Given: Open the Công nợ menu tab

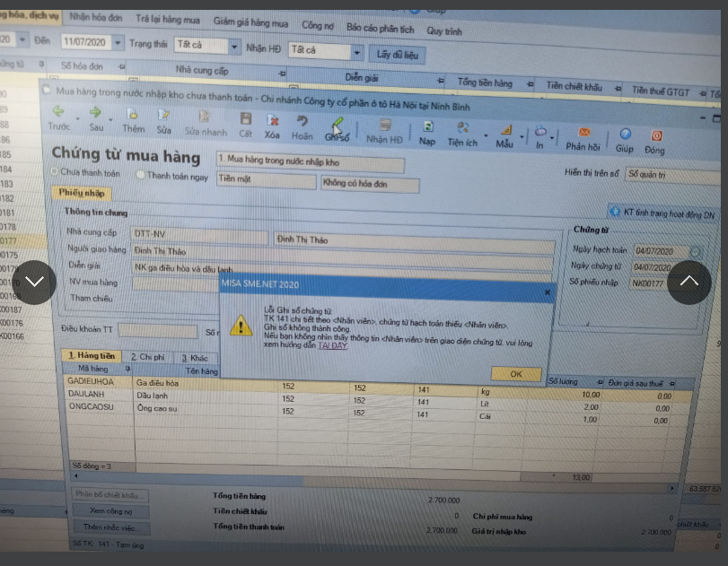Looking at the screenshot, I should tap(317, 26).
